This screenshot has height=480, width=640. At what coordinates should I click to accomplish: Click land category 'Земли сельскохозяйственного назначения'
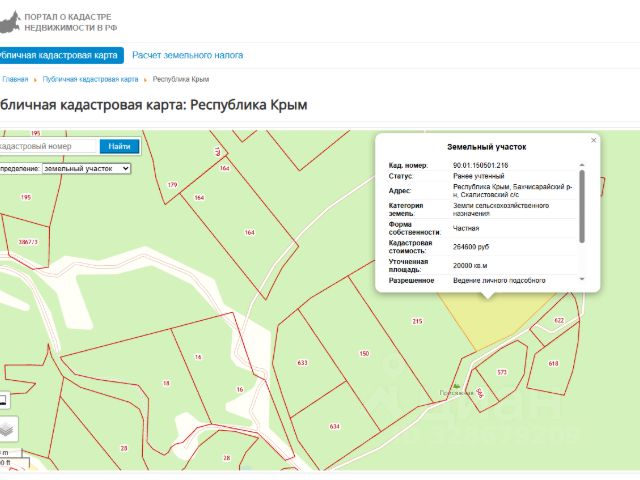(501, 209)
